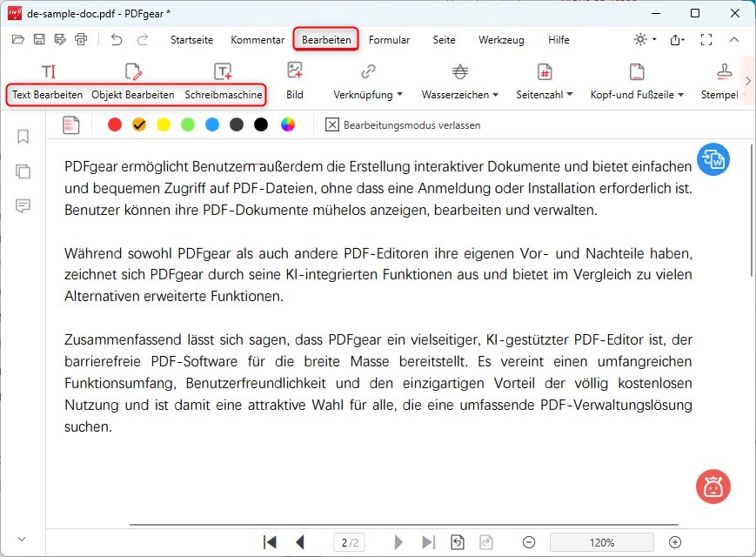
Task: Redo the last action
Action: point(142,39)
